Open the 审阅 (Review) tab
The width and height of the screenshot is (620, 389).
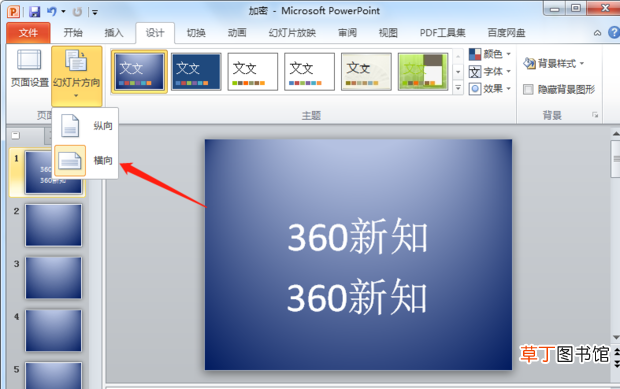347,33
